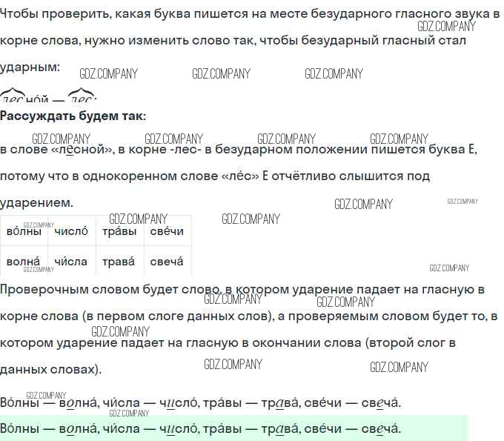This screenshot has width=504, height=441.
Task: Click the bold heading «Рассуждать будем так:»
Action: point(73,116)
